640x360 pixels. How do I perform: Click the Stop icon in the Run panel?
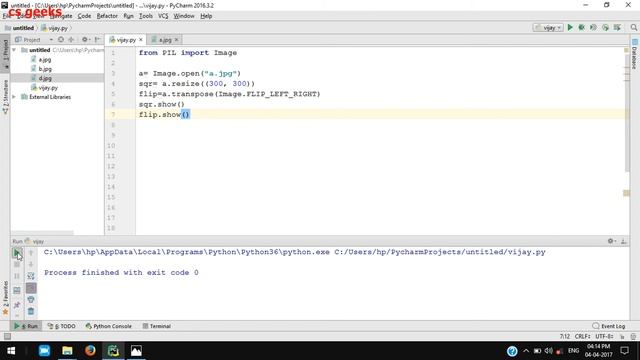[x=17, y=264]
